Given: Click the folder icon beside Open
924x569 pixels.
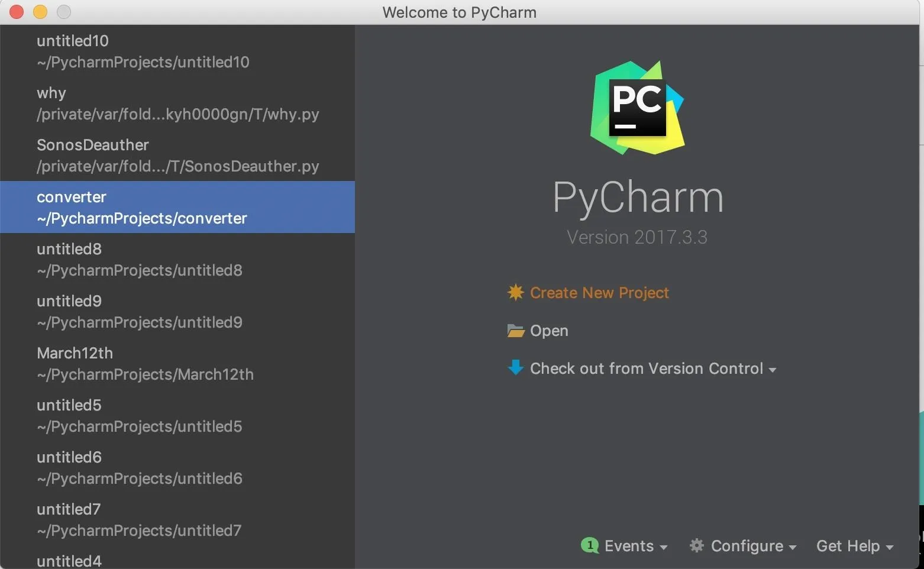Looking at the screenshot, I should [x=516, y=331].
